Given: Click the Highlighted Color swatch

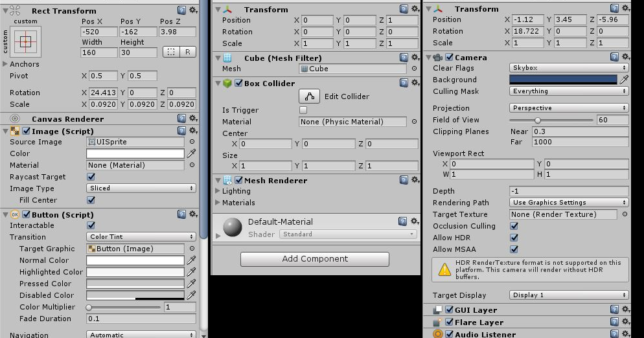Looking at the screenshot, I should (x=135, y=272).
